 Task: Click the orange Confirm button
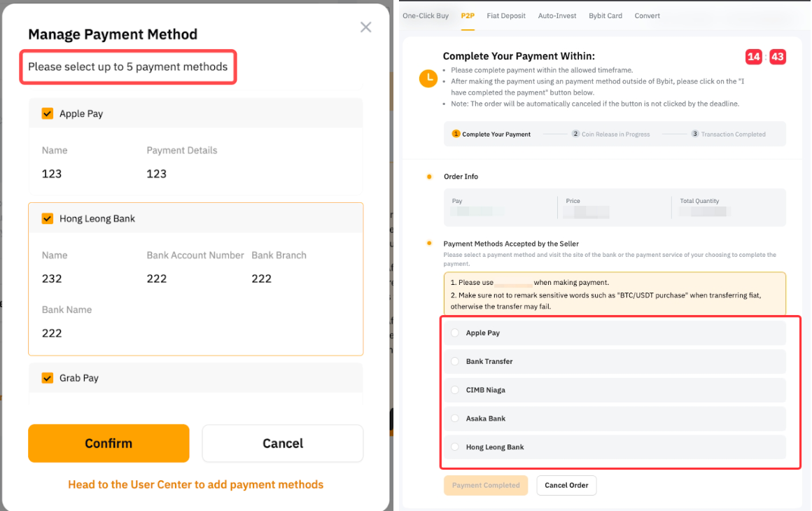(x=108, y=443)
